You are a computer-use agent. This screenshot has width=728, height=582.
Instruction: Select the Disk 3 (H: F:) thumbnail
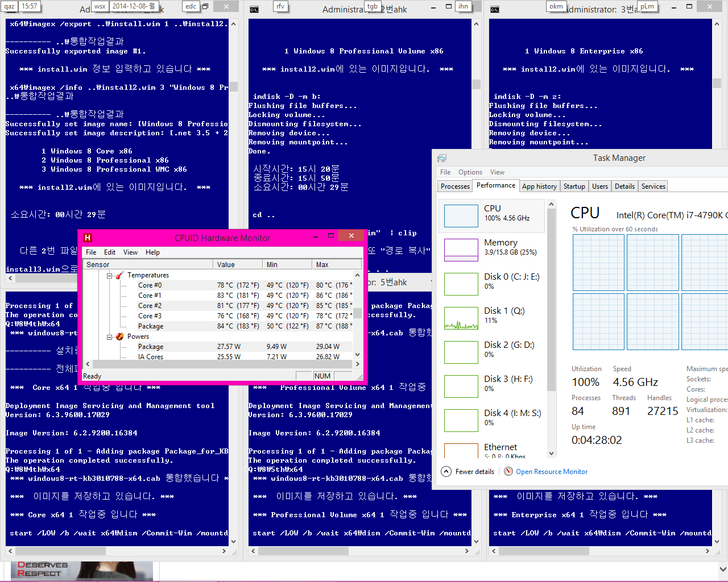tap(461, 386)
